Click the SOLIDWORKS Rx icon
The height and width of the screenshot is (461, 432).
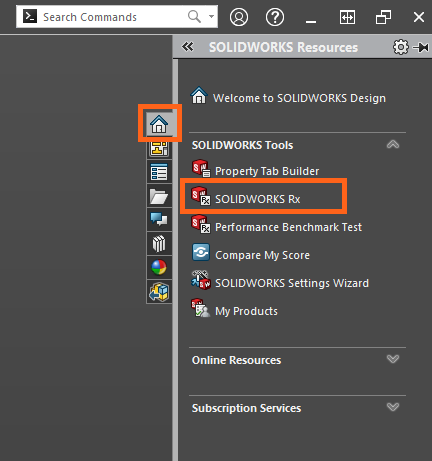coord(201,196)
